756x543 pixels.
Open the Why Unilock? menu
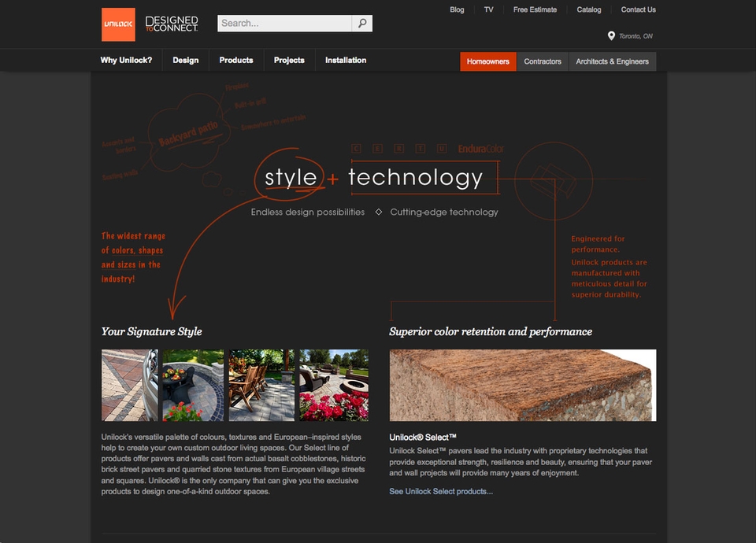point(126,61)
